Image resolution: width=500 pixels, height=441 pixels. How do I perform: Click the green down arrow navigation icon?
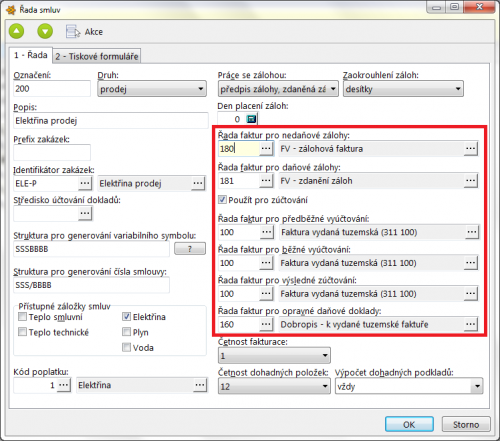click(x=45, y=32)
